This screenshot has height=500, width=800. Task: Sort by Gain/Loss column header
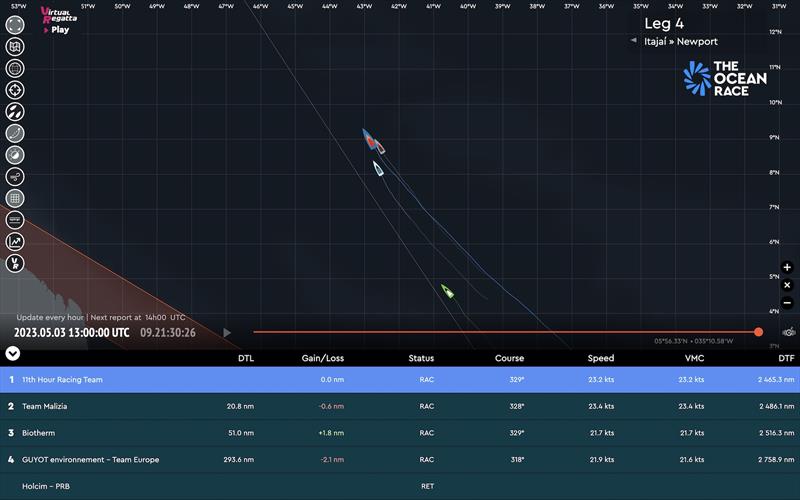coord(322,358)
